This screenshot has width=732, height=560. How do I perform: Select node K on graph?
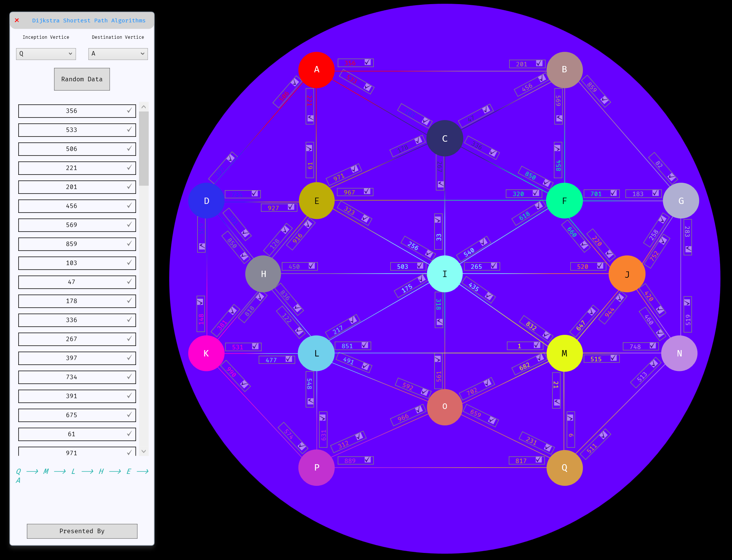tap(206, 353)
